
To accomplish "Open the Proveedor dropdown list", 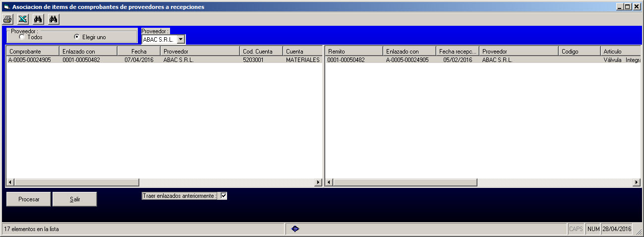I will coord(180,39).
